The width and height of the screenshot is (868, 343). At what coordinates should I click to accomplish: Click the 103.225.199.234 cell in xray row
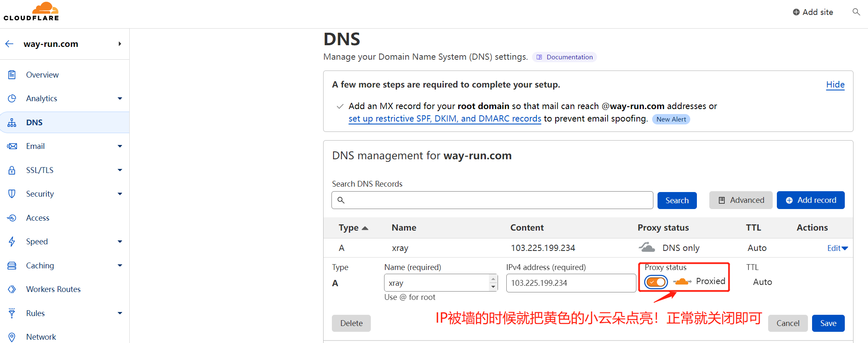(x=543, y=248)
